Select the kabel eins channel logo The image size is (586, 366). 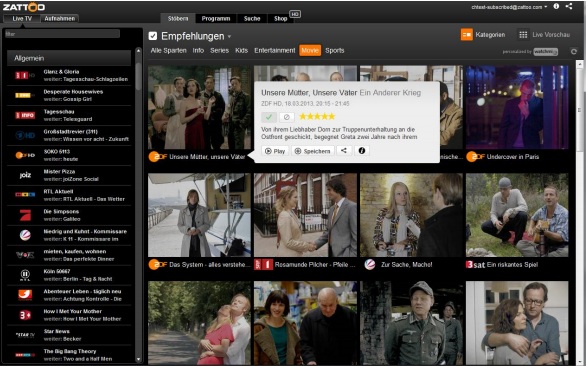(x=25, y=295)
